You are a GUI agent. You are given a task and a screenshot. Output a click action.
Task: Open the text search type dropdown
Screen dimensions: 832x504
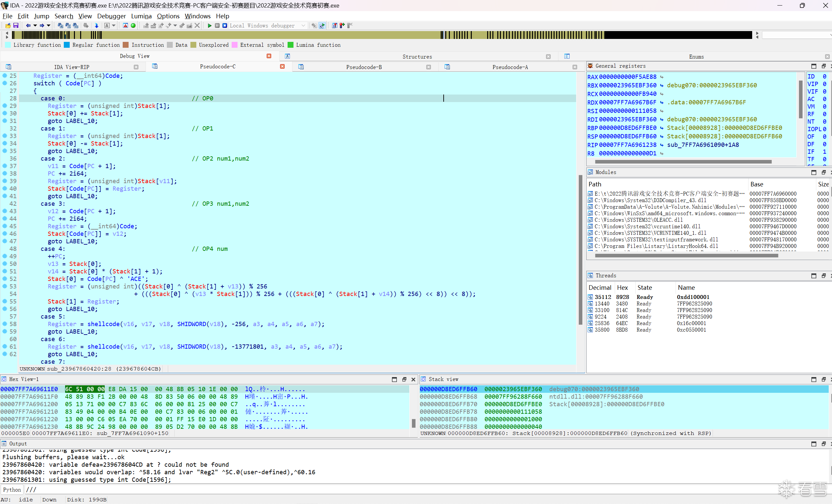click(114, 26)
